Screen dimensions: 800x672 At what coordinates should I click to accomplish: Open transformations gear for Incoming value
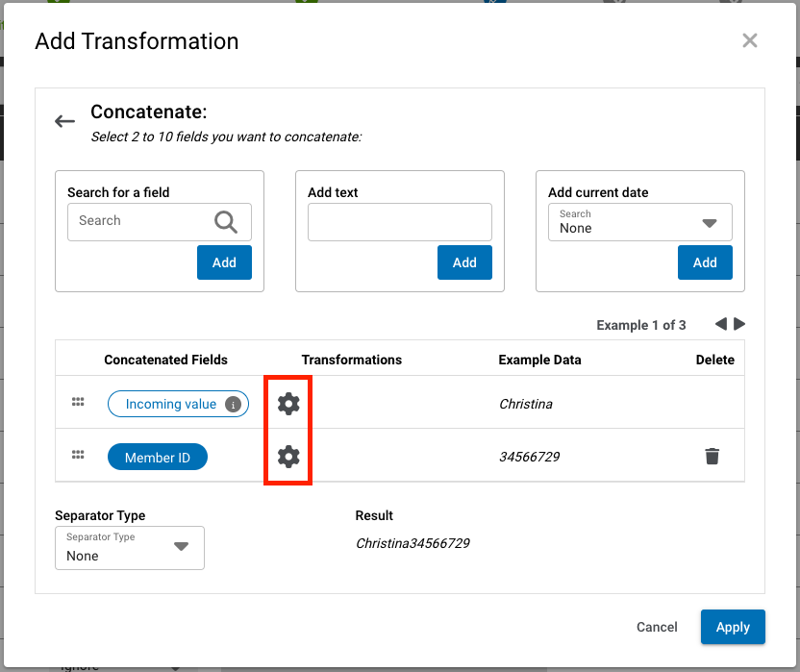(x=288, y=404)
